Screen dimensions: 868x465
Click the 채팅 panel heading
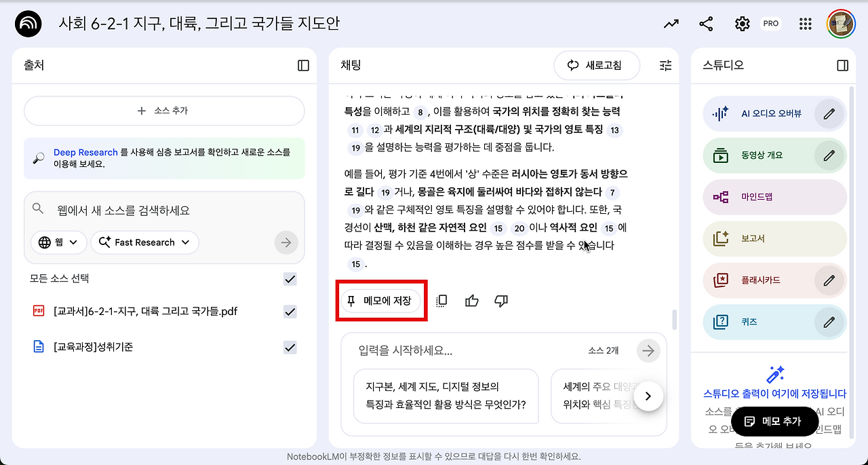(351, 65)
